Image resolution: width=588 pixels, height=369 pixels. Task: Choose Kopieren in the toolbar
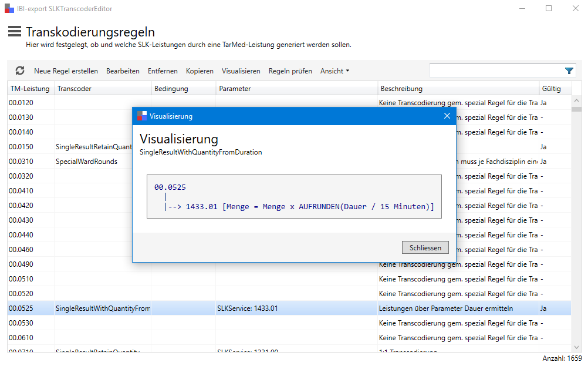(200, 71)
